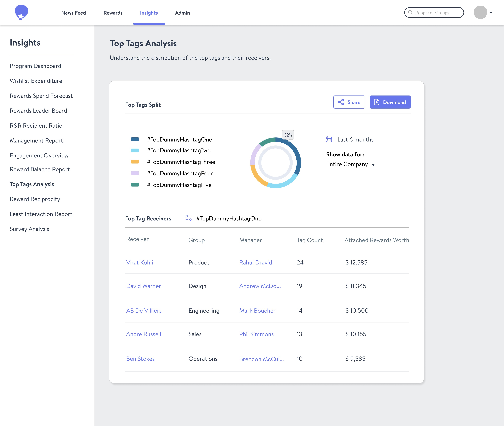Open Reward Reciprocity in the sidebar
Viewport: 504px width, 426px height.
[x=35, y=199]
